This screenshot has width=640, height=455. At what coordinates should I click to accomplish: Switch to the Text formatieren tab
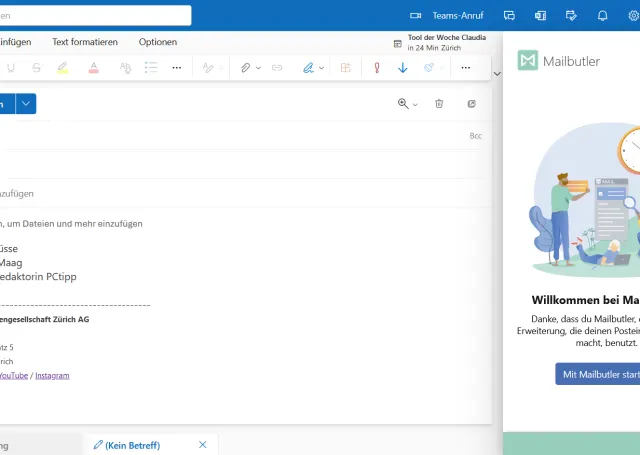85,42
